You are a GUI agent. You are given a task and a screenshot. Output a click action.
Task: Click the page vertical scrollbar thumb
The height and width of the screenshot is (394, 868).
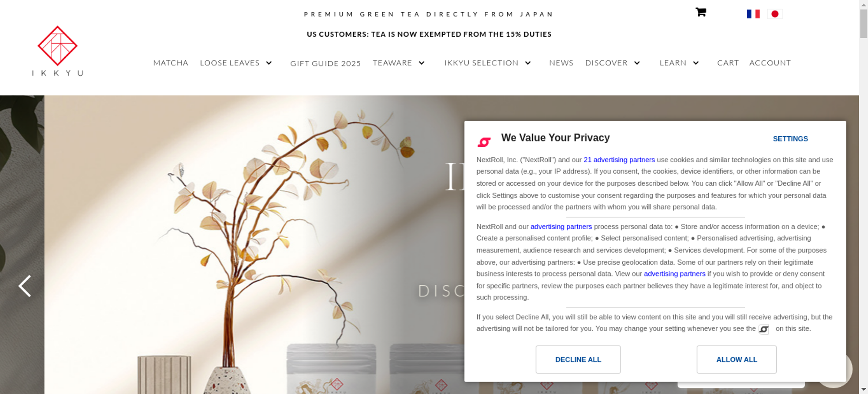click(863, 24)
